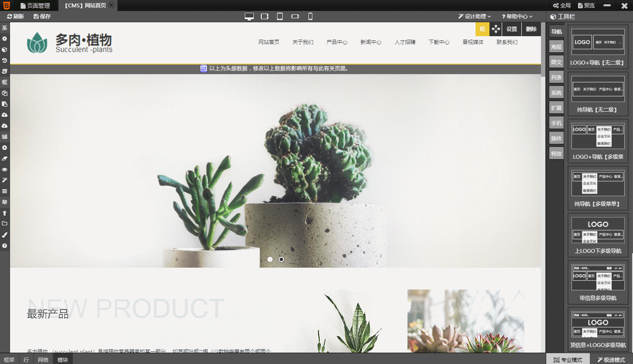Select the 网格 bottom tab

(43, 360)
